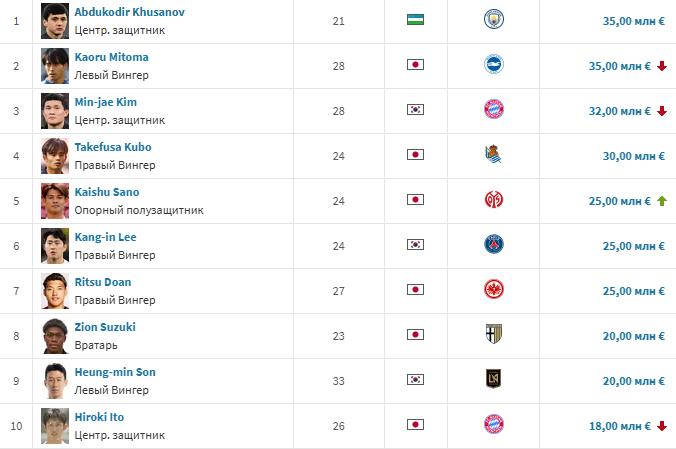Click Ritsu Doan player photo thumbnail

point(54,290)
